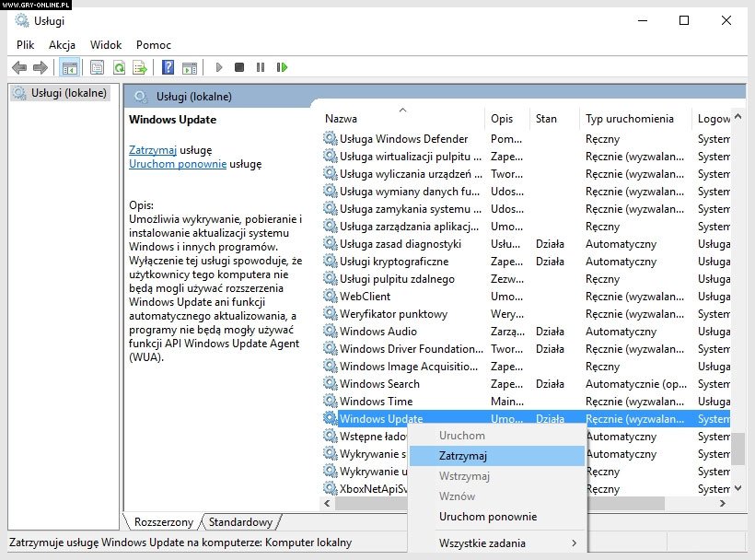The width and height of the screenshot is (755, 560).
Task: Click the disabled Wstrzymaj context menu entry
Action: 497,476
